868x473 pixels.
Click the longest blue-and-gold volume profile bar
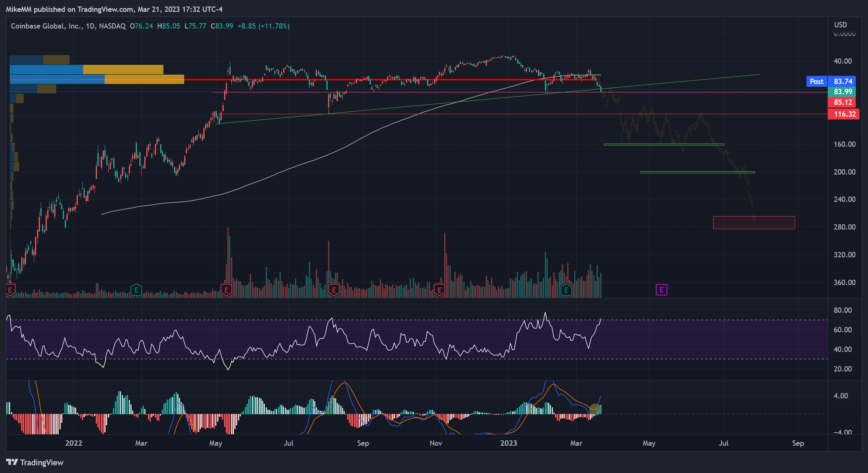(x=97, y=79)
